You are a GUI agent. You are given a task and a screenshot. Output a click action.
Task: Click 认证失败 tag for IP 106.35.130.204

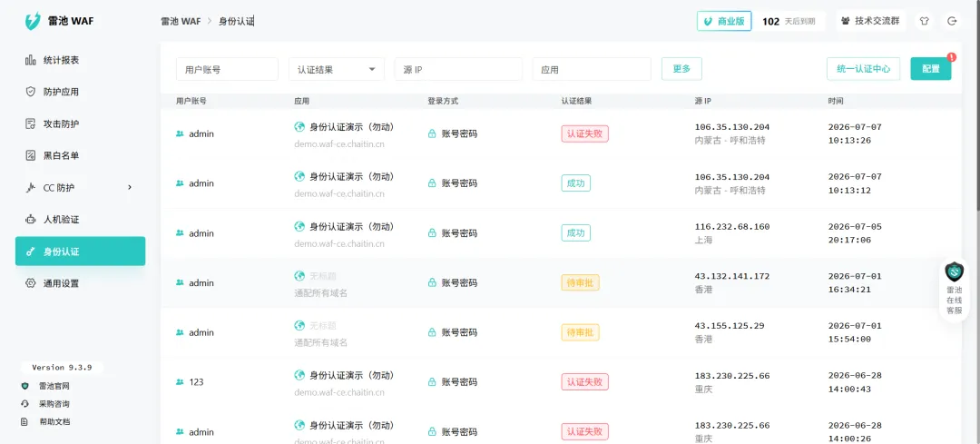click(x=584, y=133)
